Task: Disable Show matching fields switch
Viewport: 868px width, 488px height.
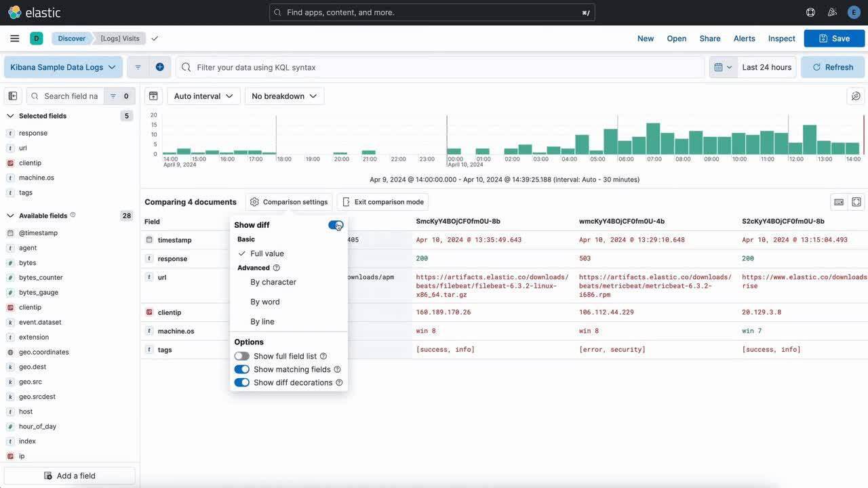Action: click(x=241, y=369)
